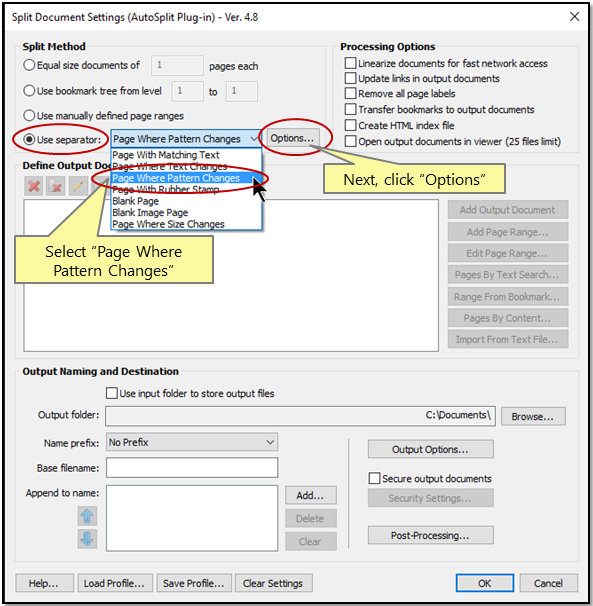Viewport: 593px width, 606px height.
Task: Collapse the separator type combo box arrow
Action: click(254, 138)
